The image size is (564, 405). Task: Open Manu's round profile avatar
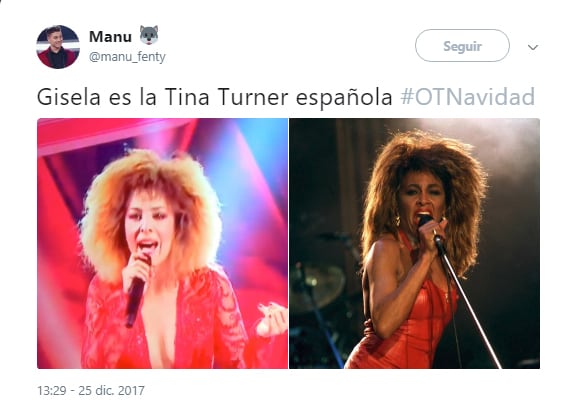coord(58,47)
